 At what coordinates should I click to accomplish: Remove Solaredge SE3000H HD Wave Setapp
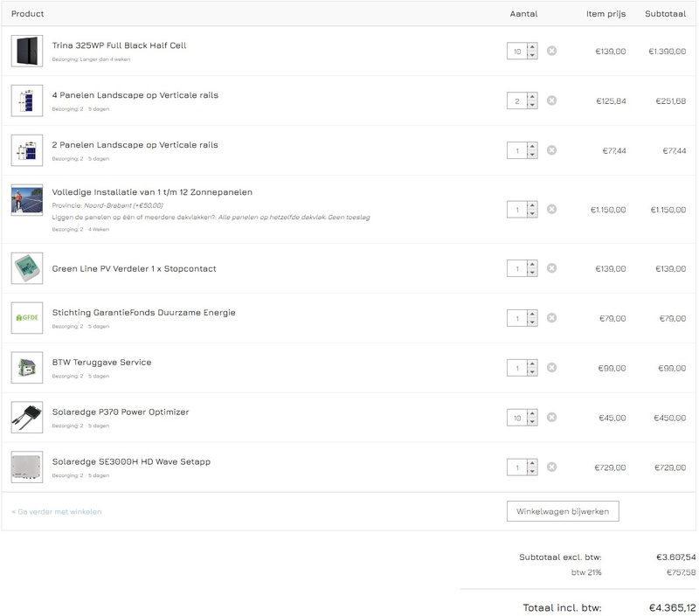pos(551,467)
